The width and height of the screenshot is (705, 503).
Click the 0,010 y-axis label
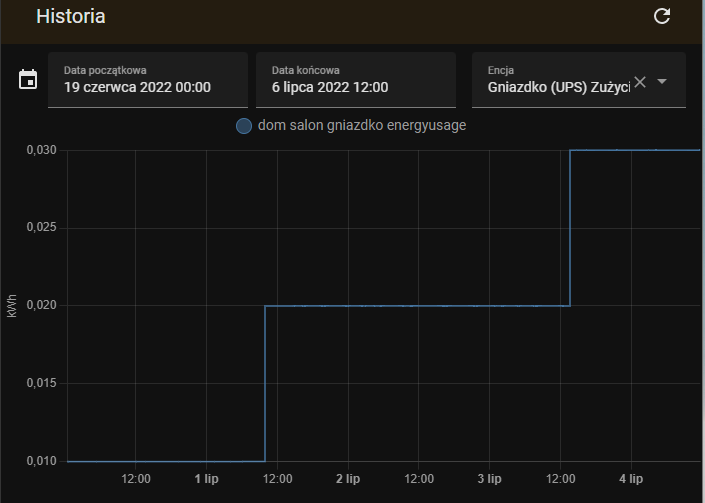coord(42,461)
